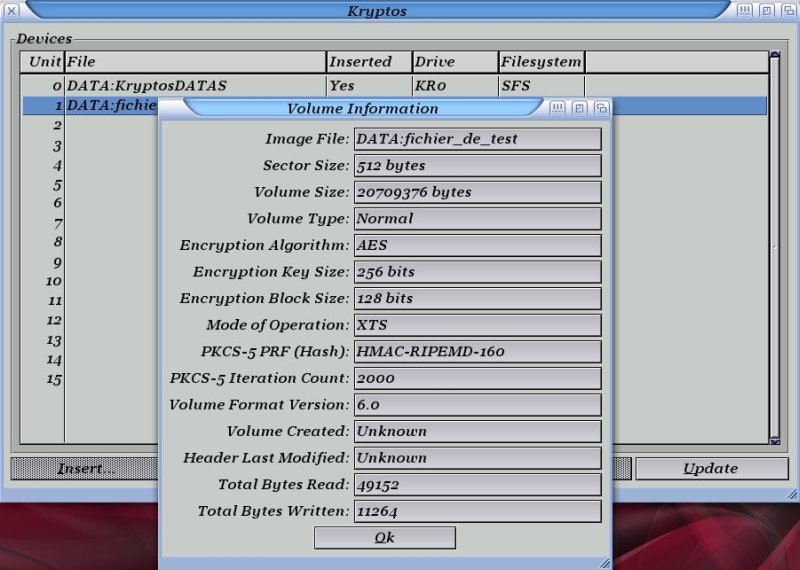Iconify the Kryptos window via title gadget

point(744,10)
